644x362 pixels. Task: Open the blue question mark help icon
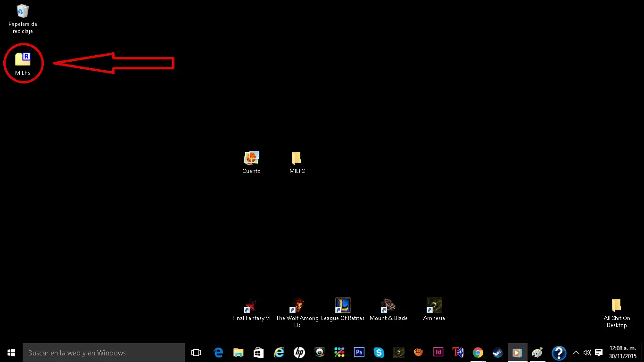[559, 353]
